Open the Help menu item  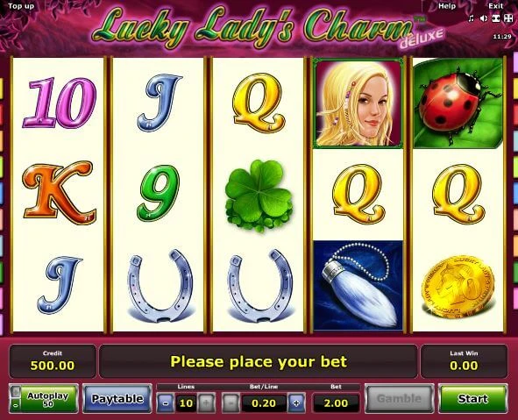pos(447,5)
